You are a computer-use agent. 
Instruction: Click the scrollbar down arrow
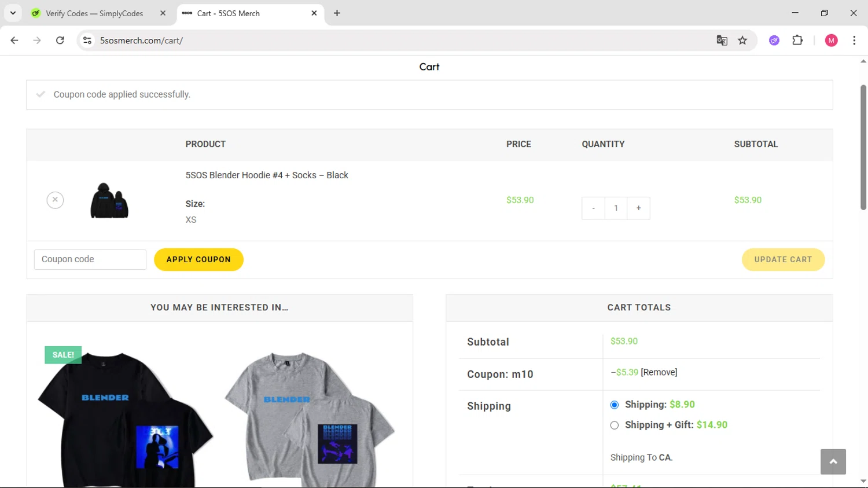863,481
